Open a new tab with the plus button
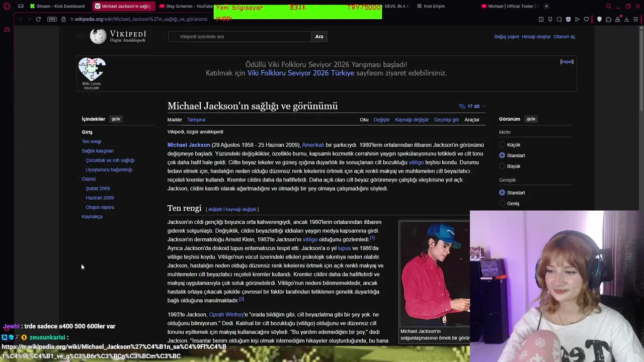Screen dimensions: 644x362 [546, 6]
